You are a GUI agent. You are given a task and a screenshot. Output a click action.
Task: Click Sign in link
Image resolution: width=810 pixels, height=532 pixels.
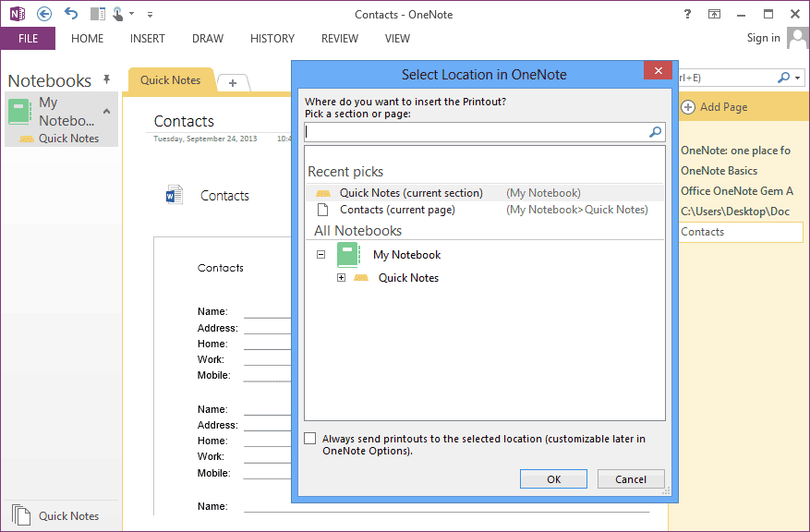pos(763,38)
